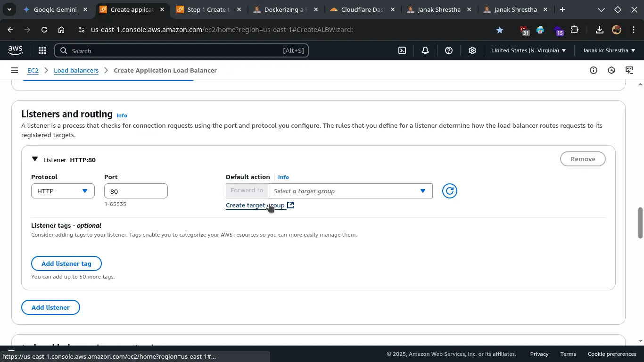The width and height of the screenshot is (644, 362).
Task: Open the info panel icon
Action: tap(594, 70)
